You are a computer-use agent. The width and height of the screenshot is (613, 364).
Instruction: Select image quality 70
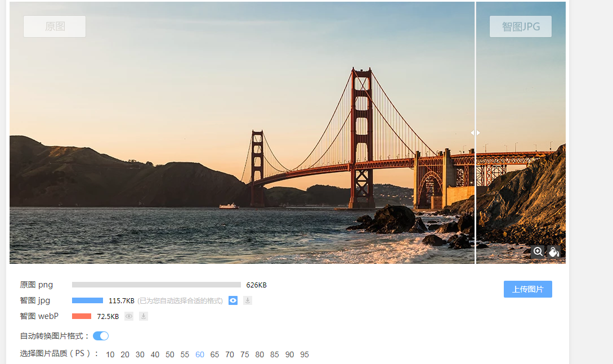(230, 354)
